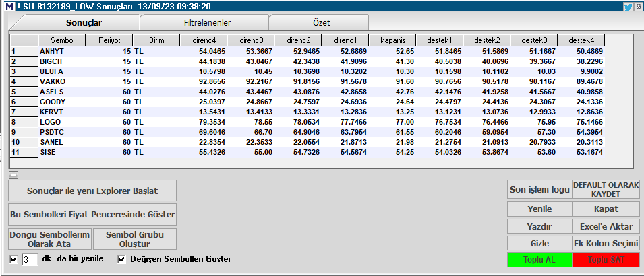Switch to the Sonuçlar tab
Image resolution: width=644 pixels, height=276 pixels.
pos(84,23)
